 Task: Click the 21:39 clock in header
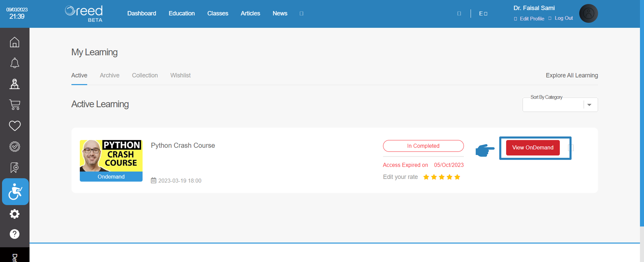17,17
